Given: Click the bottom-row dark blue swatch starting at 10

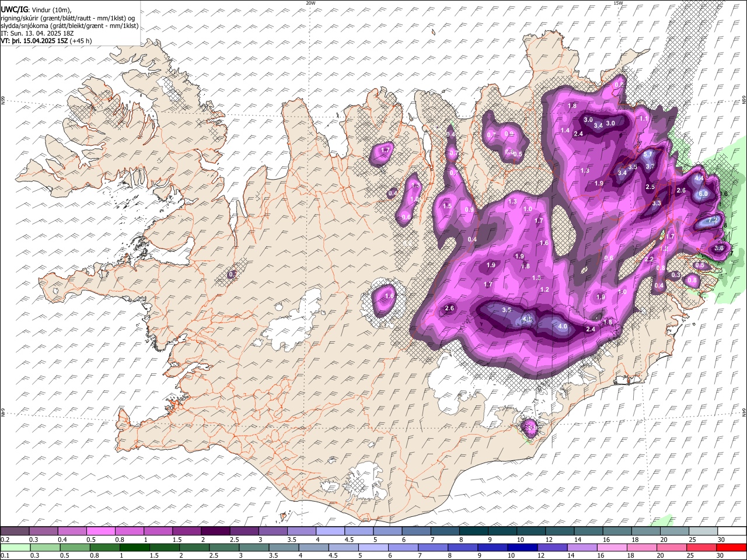Looking at the screenshot, I should tap(522, 547).
